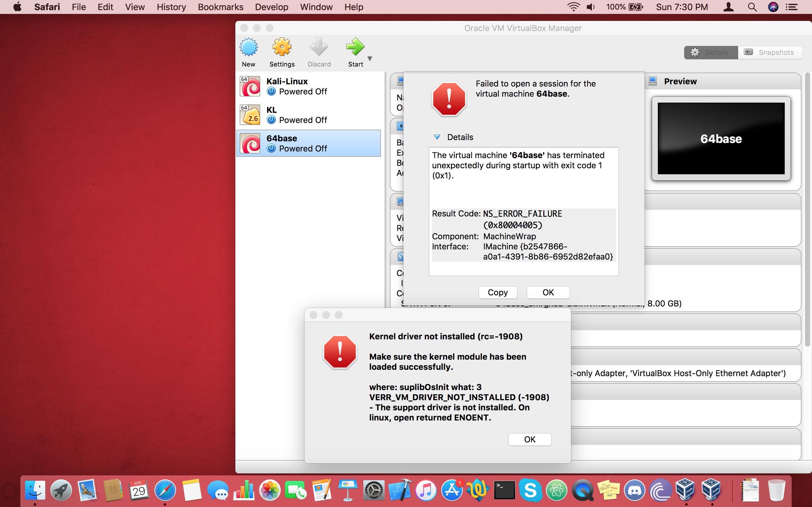Collapse the Details disclosure triangle
Image resolution: width=812 pixels, height=507 pixels.
coord(436,137)
